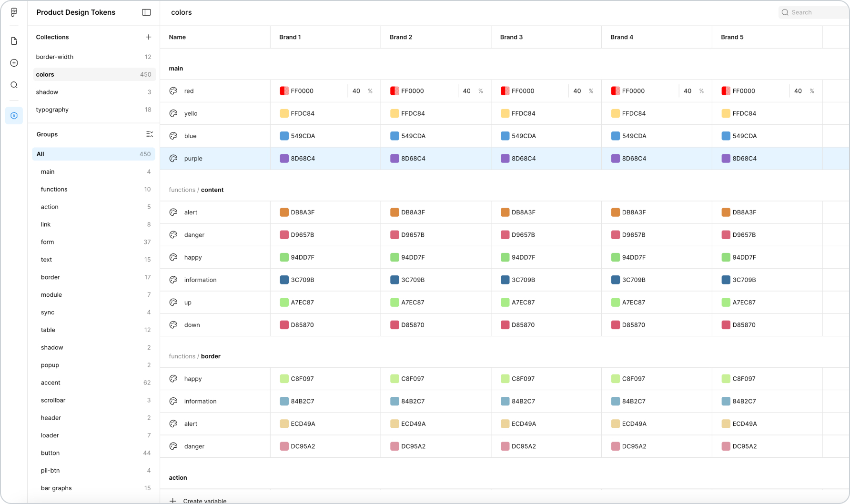Screen dimensions: 850x504
Task: Select the variables hexagon icon in left rail
Action: [x=14, y=116]
